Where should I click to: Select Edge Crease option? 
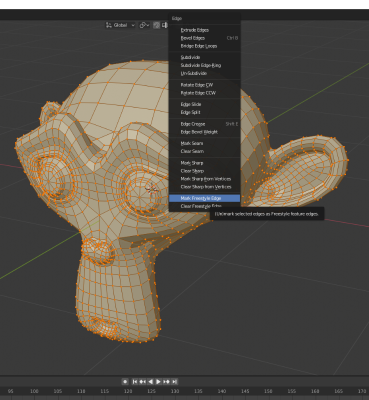pyautogui.click(x=205, y=124)
